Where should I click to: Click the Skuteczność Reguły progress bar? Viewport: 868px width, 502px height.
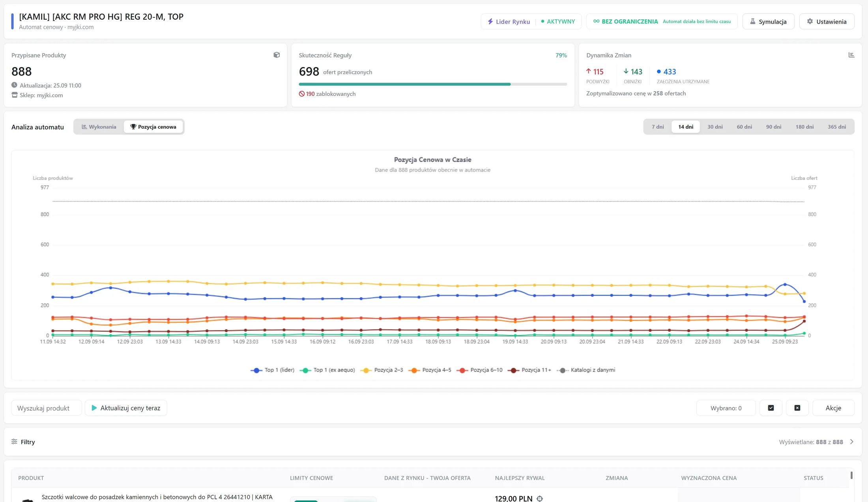(432, 84)
